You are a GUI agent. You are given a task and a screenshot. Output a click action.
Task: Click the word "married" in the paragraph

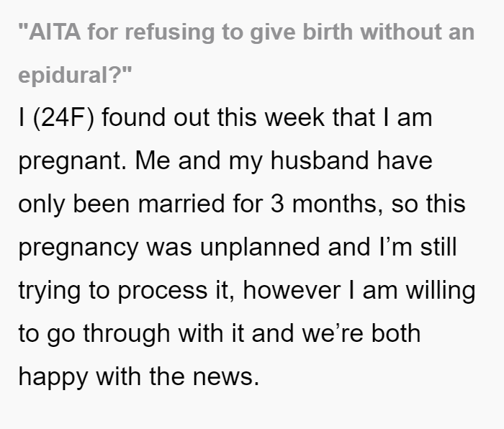coord(181,204)
